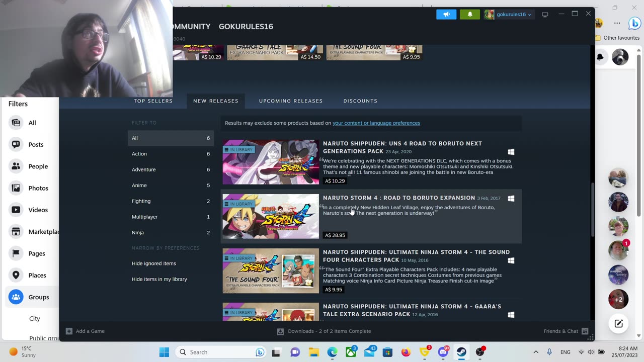Image resolution: width=644 pixels, height=362 pixels.
Task: Open Other favourites folder
Action: click(617, 38)
